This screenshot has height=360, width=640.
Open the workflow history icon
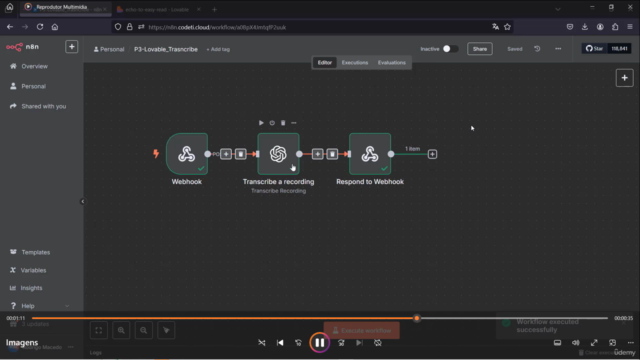537,49
